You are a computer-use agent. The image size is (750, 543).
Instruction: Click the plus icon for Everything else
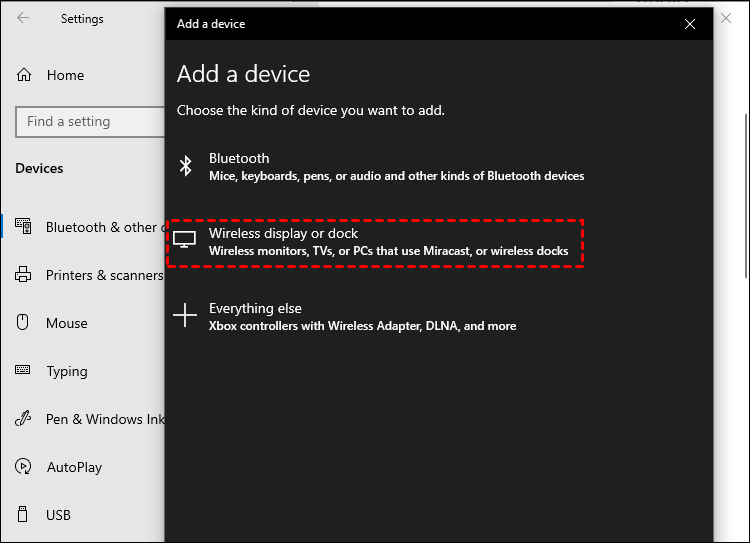coord(185,316)
